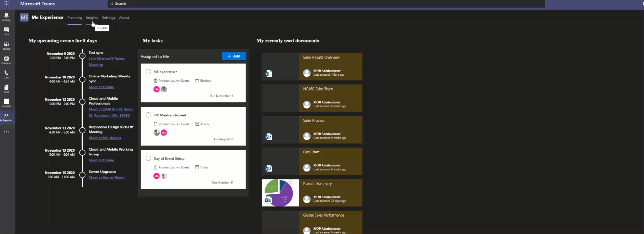Click Meet at Mt. Adams link
Viewport: 644px width, 234px height.
[x=105, y=138]
